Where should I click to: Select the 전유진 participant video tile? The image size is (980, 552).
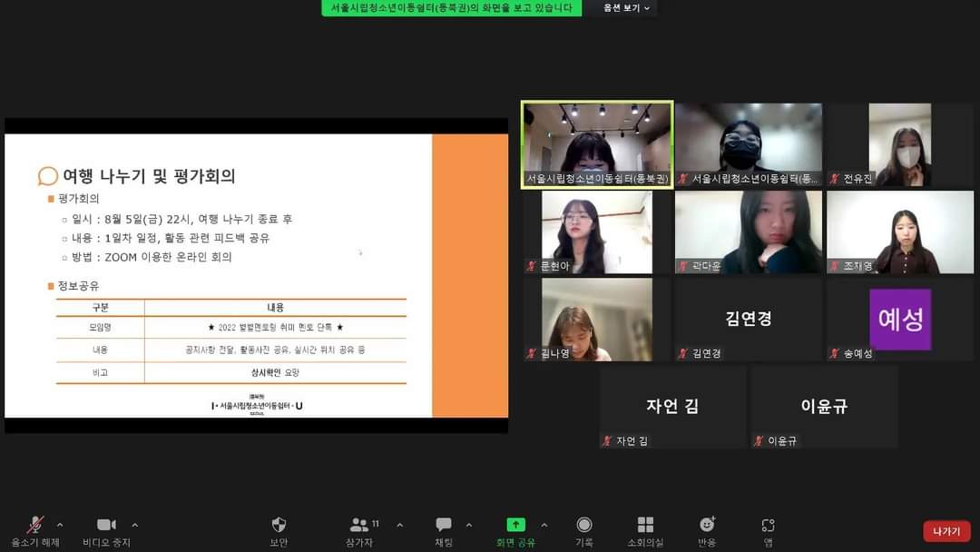pos(899,144)
